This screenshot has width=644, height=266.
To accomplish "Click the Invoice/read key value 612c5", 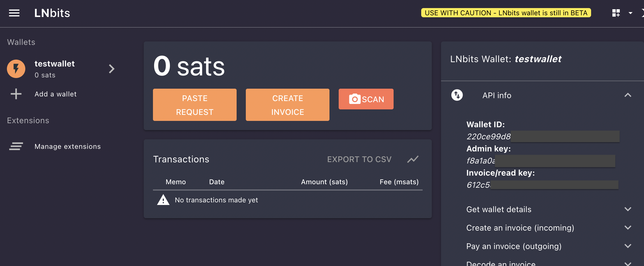I will (478, 185).
